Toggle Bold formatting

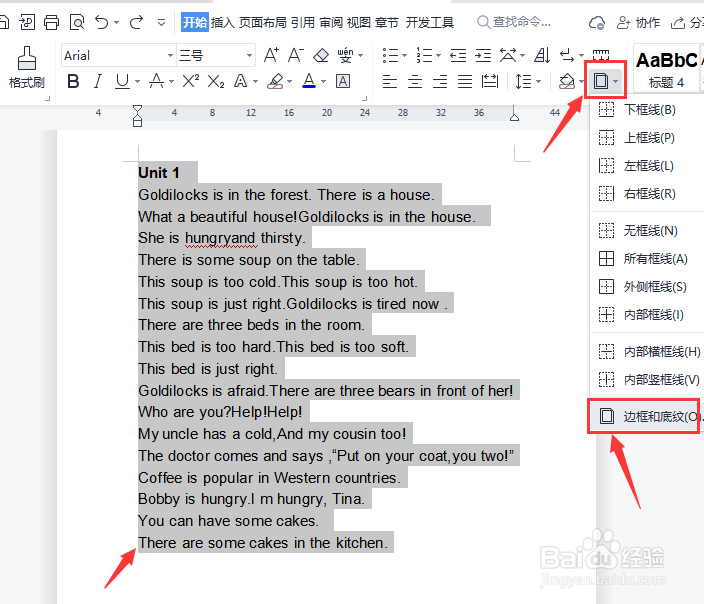click(73, 82)
